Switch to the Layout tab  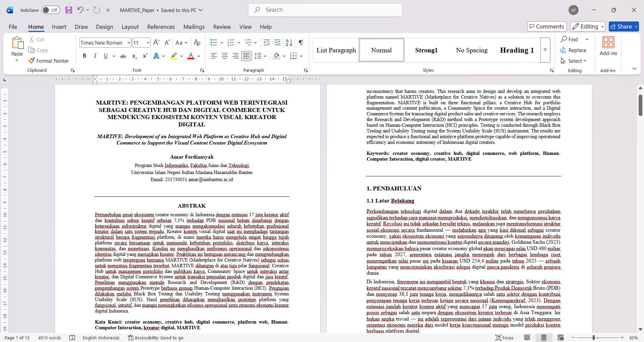click(130, 27)
